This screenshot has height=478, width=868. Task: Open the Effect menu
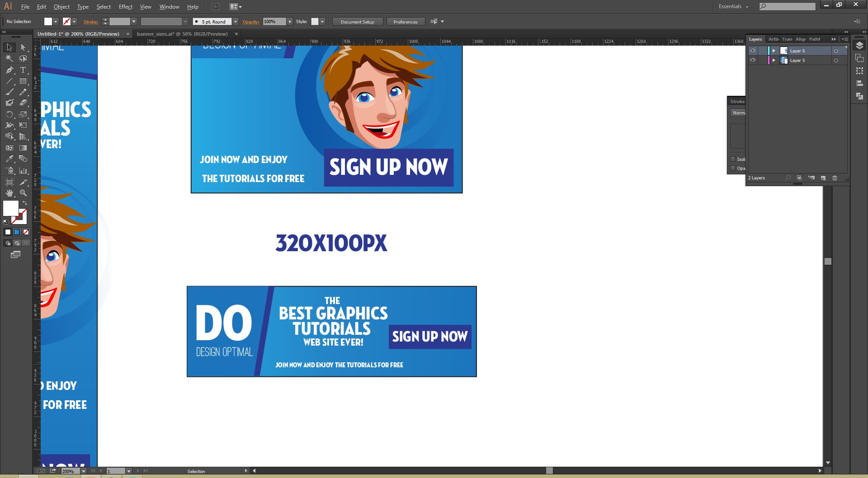coord(126,7)
